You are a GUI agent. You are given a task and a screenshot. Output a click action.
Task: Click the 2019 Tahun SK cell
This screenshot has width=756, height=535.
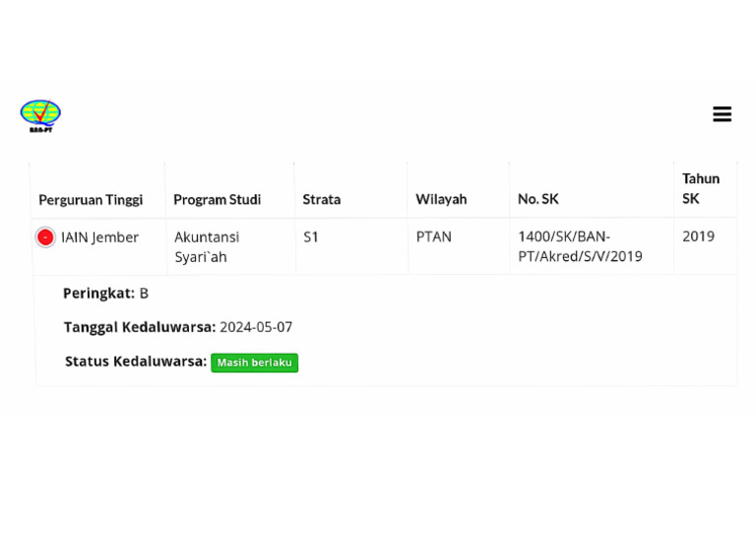click(x=698, y=236)
